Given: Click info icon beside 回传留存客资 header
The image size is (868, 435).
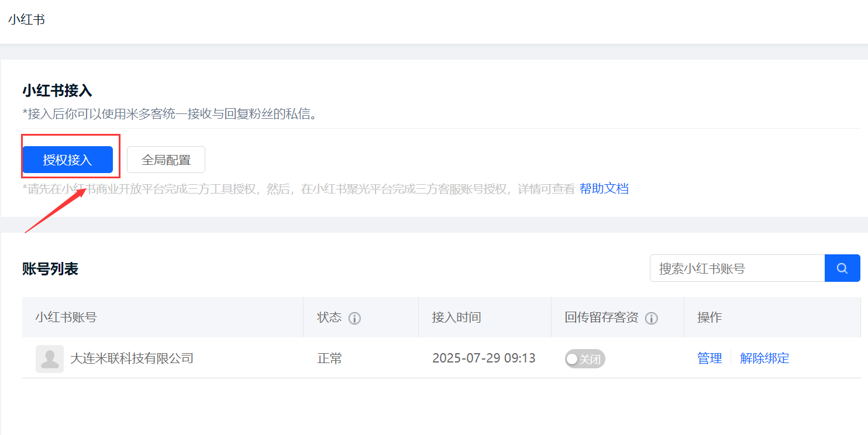Looking at the screenshot, I should click(x=651, y=318).
